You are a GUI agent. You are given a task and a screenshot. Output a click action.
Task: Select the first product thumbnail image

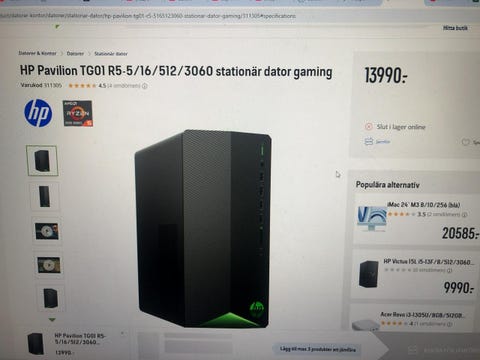42,160
